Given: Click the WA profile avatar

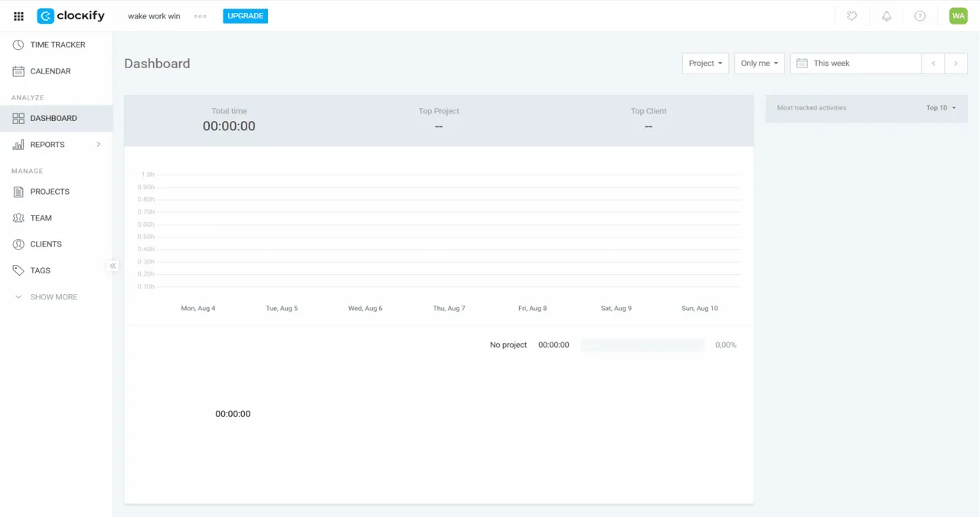Looking at the screenshot, I should (x=958, y=15).
